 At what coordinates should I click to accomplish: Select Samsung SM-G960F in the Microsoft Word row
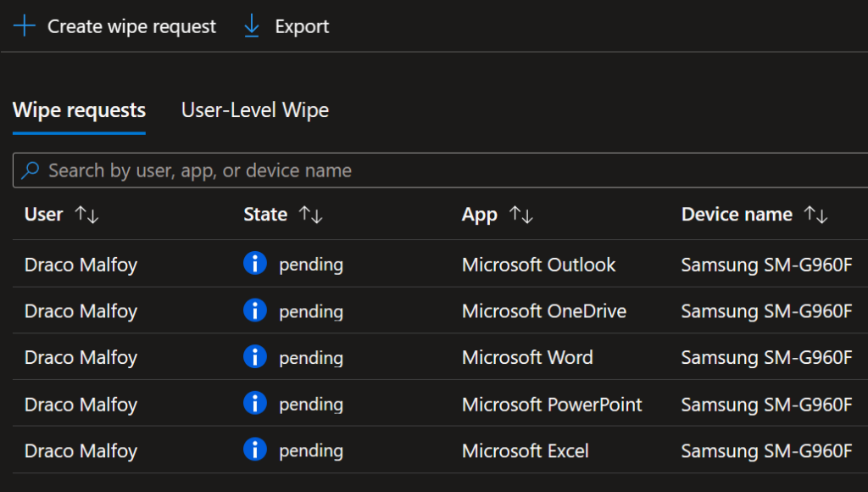coord(766,357)
